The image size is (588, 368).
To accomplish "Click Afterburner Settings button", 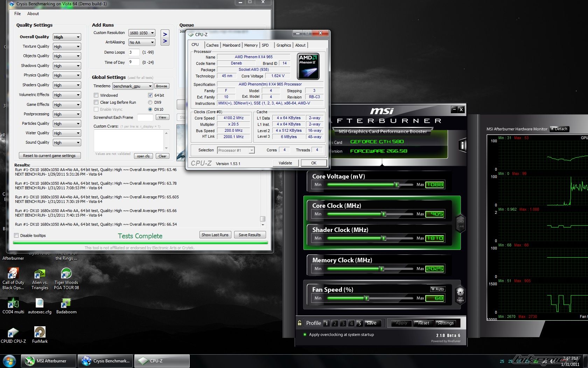I will coord(445,323).
